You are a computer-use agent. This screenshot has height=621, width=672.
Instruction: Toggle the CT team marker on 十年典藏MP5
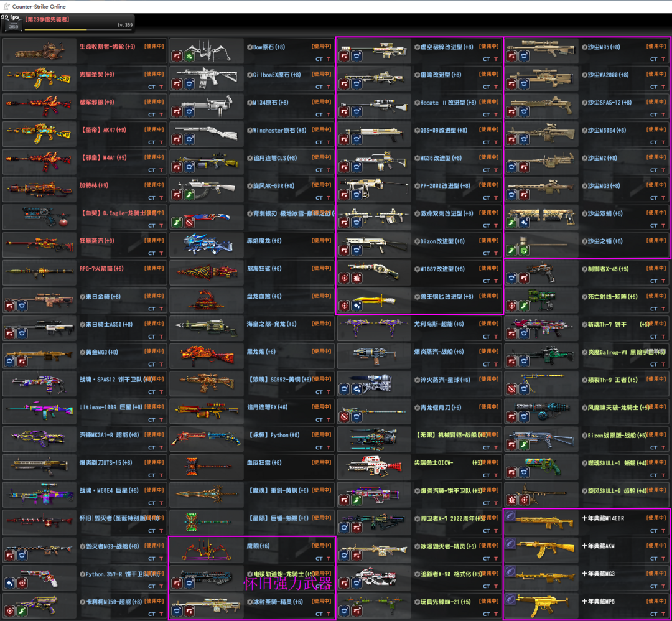653,614
